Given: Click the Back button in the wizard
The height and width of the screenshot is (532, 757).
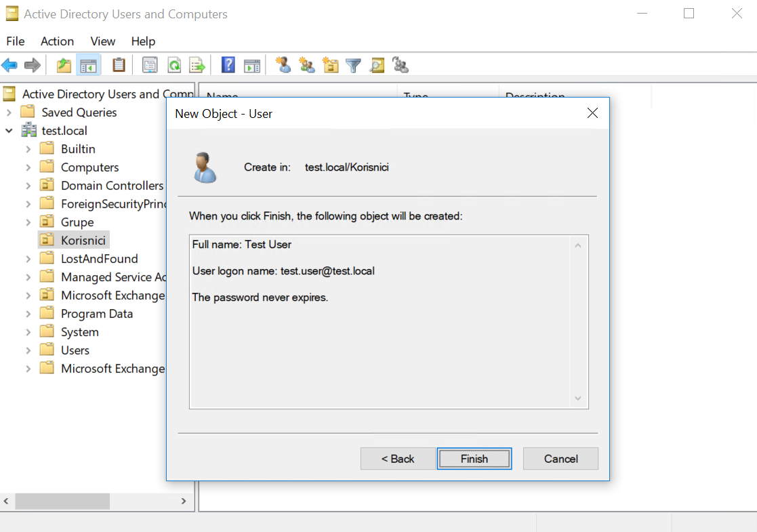Looking at the screenshot, I should 397,458.
